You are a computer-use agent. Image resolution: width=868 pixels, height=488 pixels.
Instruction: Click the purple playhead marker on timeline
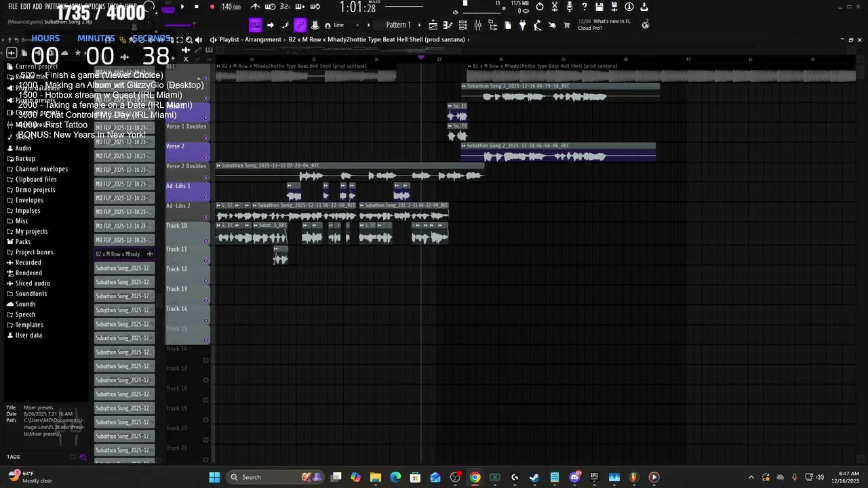[421, 58]
